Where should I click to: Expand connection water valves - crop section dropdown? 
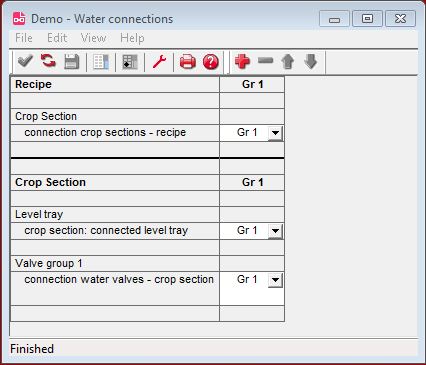(x=275, y=280)
